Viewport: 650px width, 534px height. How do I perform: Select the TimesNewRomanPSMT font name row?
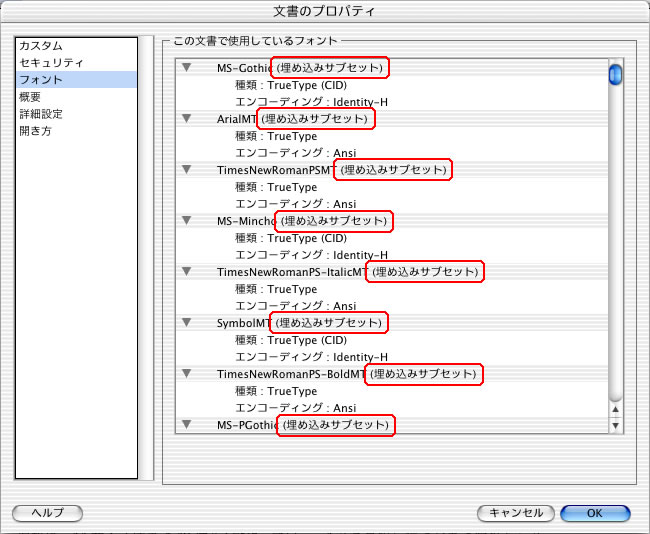392,170
